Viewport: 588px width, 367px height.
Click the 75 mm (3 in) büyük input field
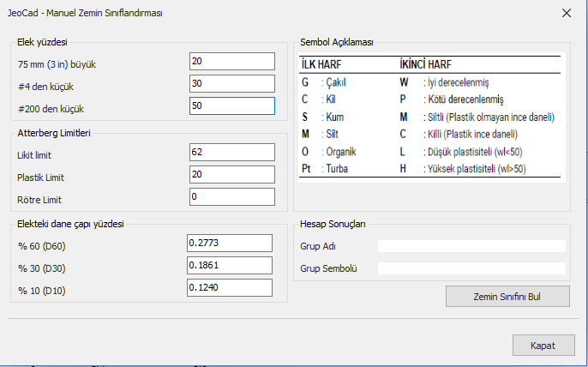(232, 61)
